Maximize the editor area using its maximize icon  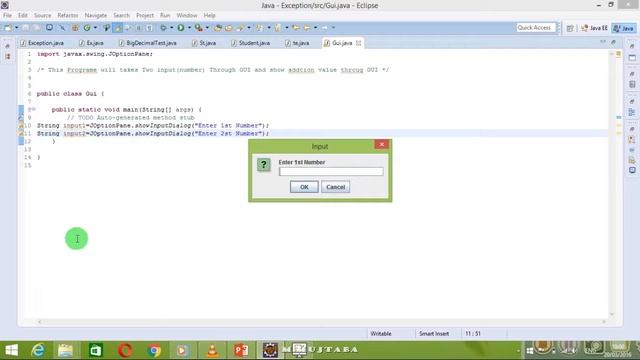(x=613, y=42)
